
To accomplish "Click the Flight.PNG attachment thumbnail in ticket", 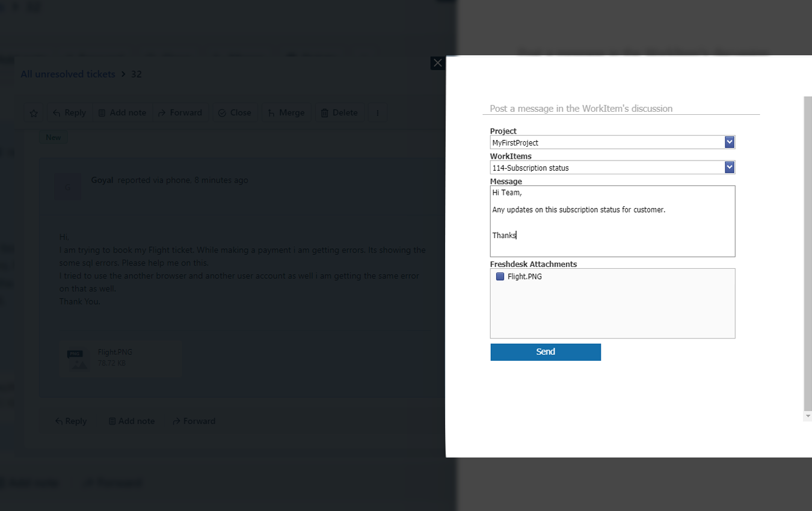I will coord(78,358).
